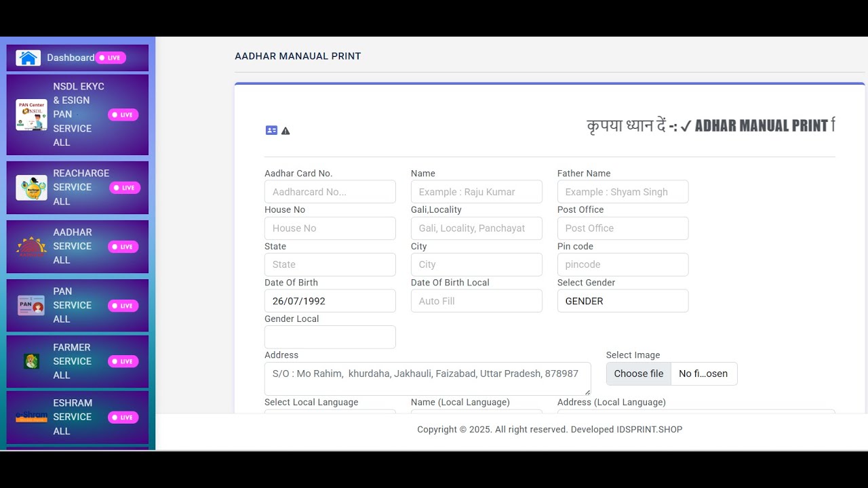Click LIVE badge on Reacharge service
Viewport: 868px width, 488px height.
124,188
